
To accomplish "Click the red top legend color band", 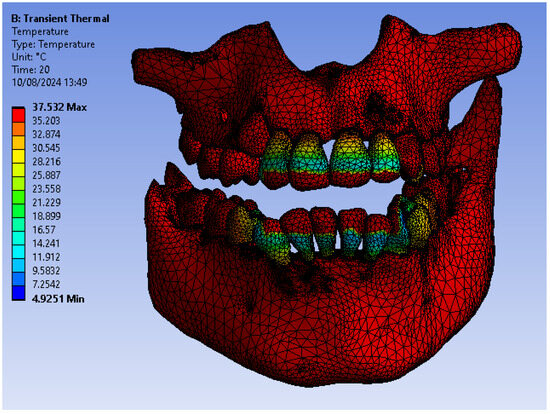I will click(x=19, y=114).
